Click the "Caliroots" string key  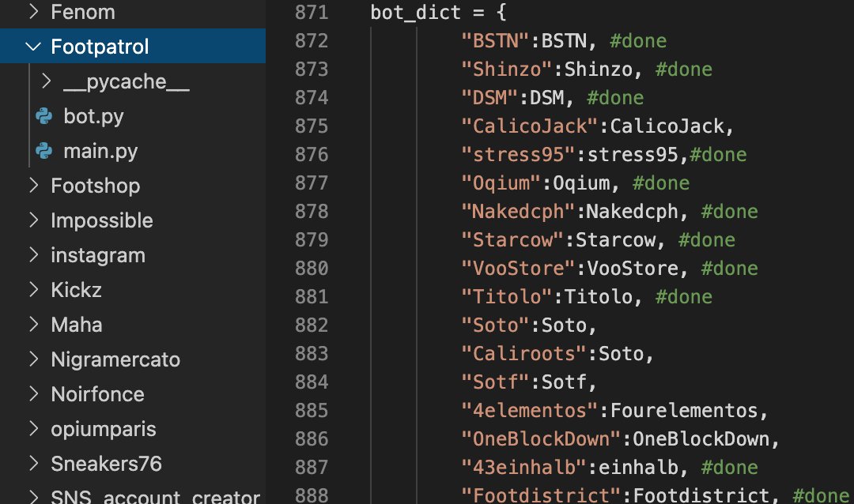pyautogui.click(x=524, y=353)
